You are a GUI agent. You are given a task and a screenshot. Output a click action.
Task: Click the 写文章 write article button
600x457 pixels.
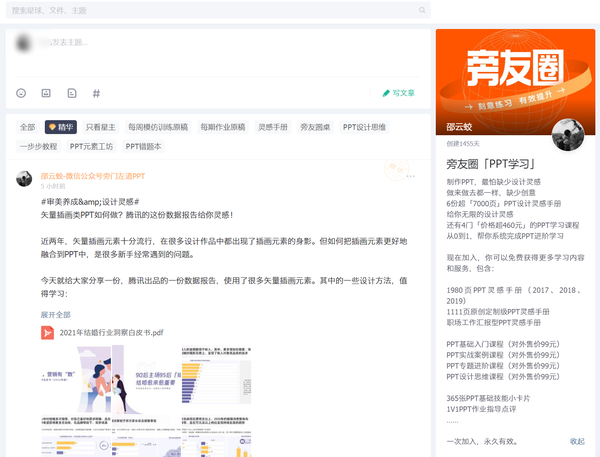pos(398,93)
